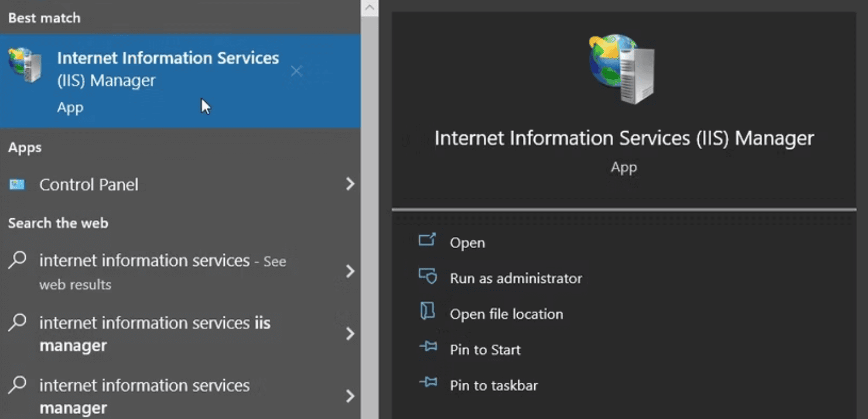Screen dimensions: 868x419
Task: Select Pin to taskbar option
Action: pyautogui.click(x=493, y=386)
